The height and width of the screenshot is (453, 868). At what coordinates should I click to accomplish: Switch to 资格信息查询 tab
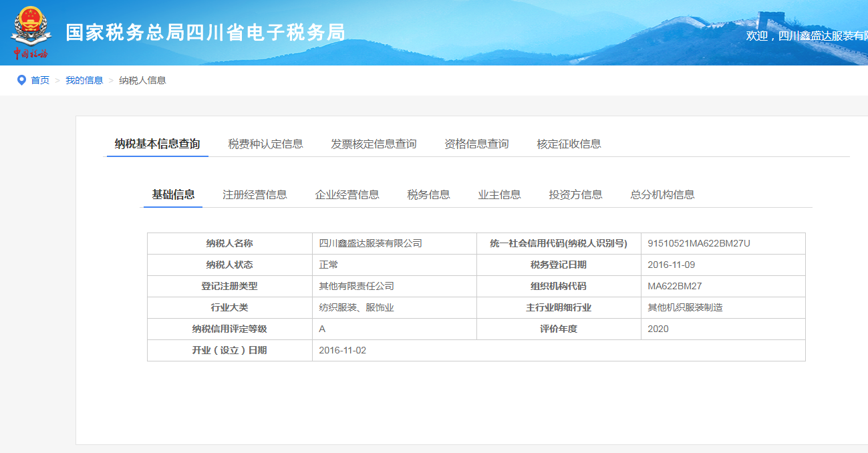[x=476, y=144]
